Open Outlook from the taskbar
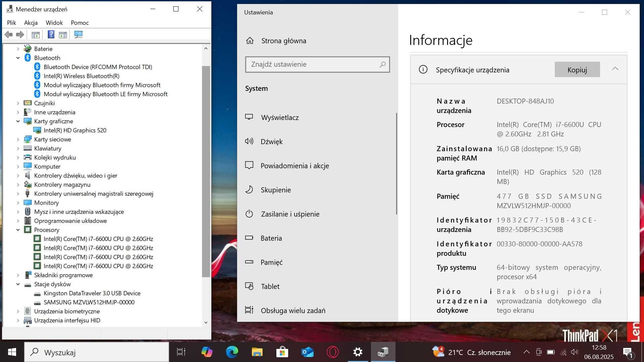 click(307, 352)
